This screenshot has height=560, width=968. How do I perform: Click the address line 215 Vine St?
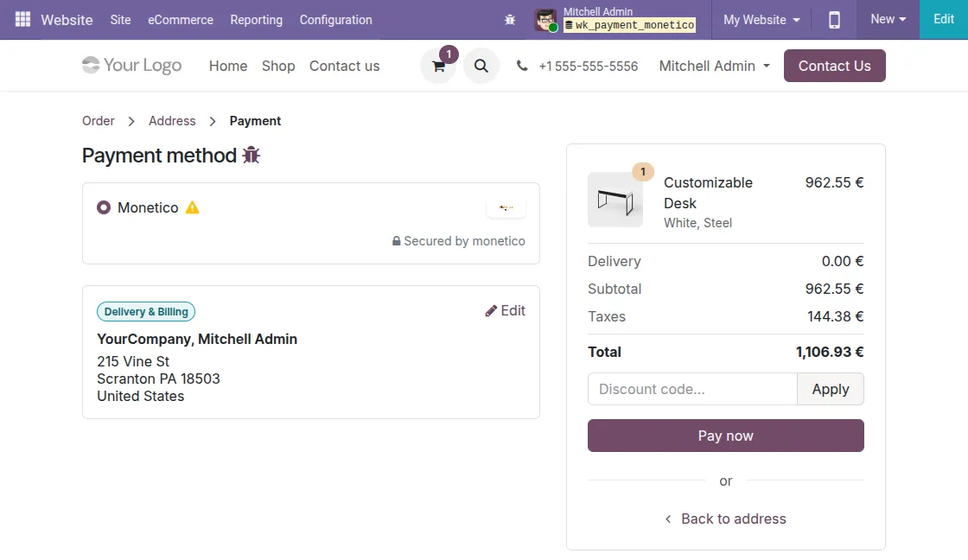133,361
